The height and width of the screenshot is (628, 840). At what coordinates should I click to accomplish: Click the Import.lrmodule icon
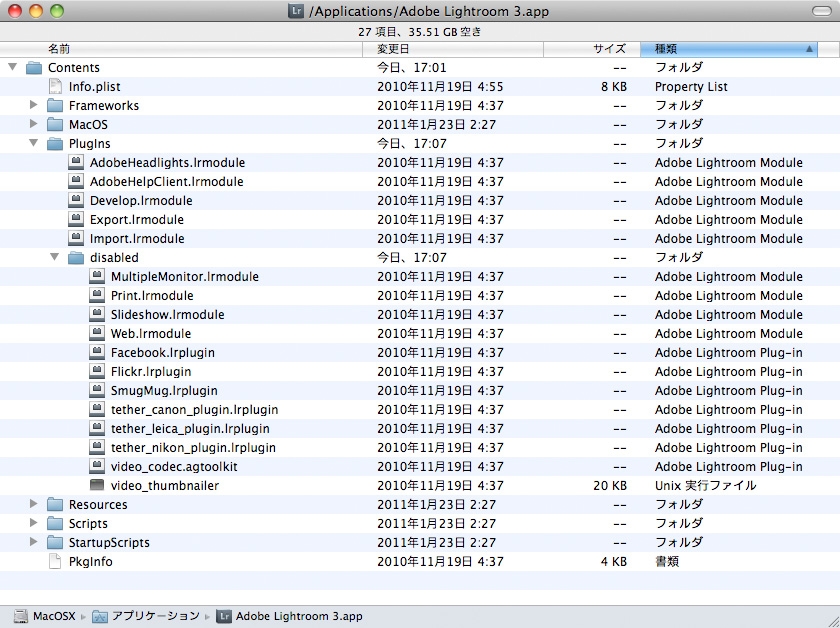point(76,238)
